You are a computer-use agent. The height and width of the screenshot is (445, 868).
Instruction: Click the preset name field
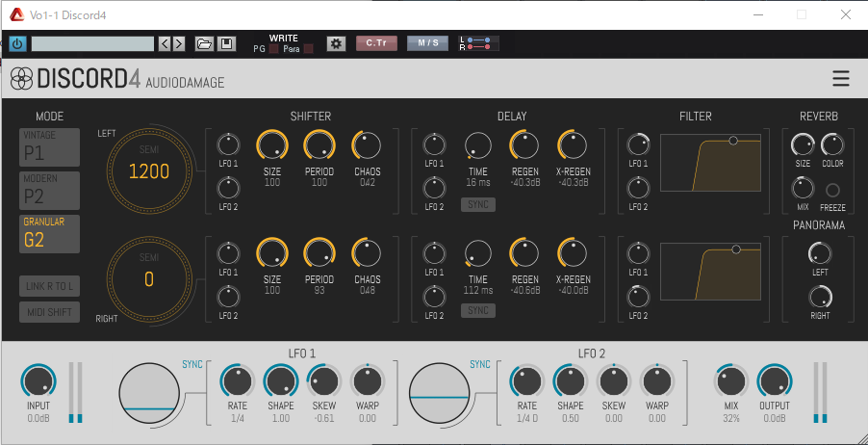pos(92,43)
